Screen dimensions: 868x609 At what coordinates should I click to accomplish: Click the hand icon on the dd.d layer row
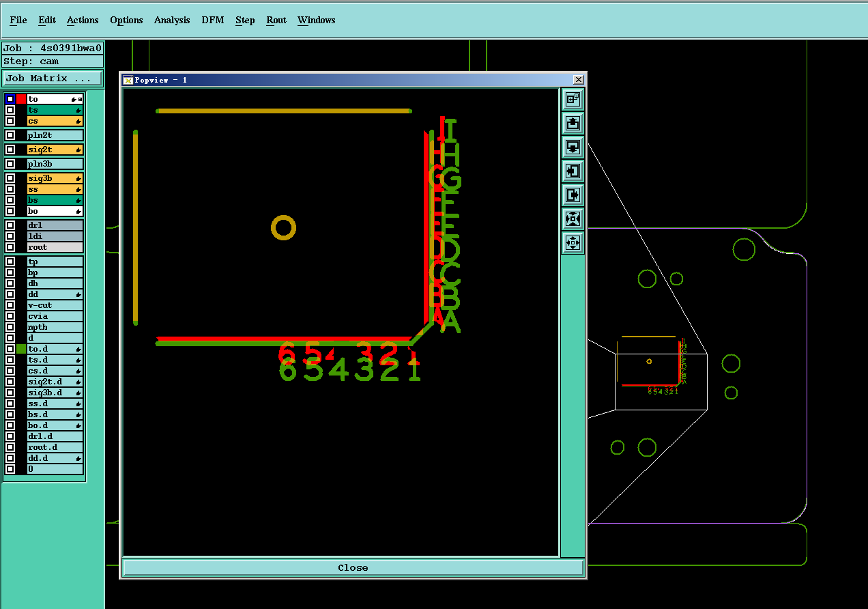click(x=78, y=458)
